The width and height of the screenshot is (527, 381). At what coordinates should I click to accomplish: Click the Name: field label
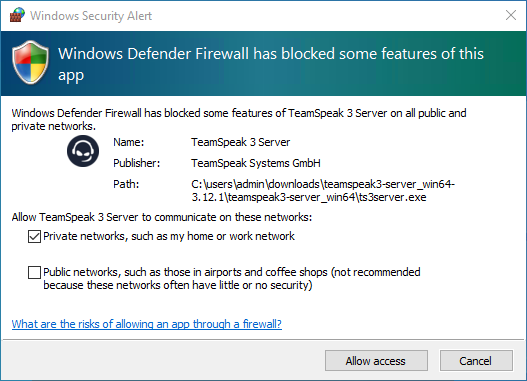coord(129,142)
